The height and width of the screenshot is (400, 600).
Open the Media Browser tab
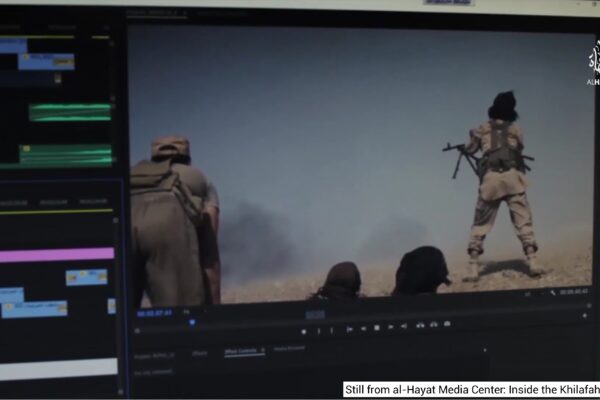coord(289,349)
